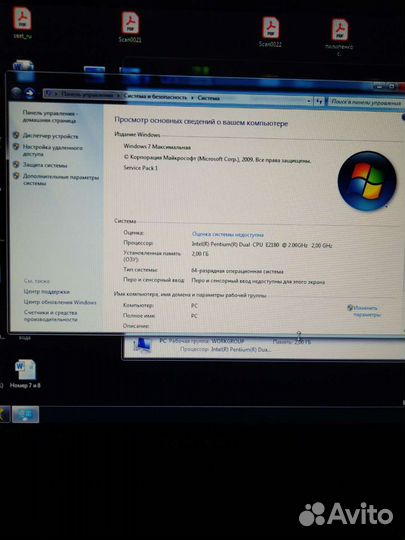Click the shield icon beside Защита системы
The image size is (405, 540).
click(x=16, y=164)
